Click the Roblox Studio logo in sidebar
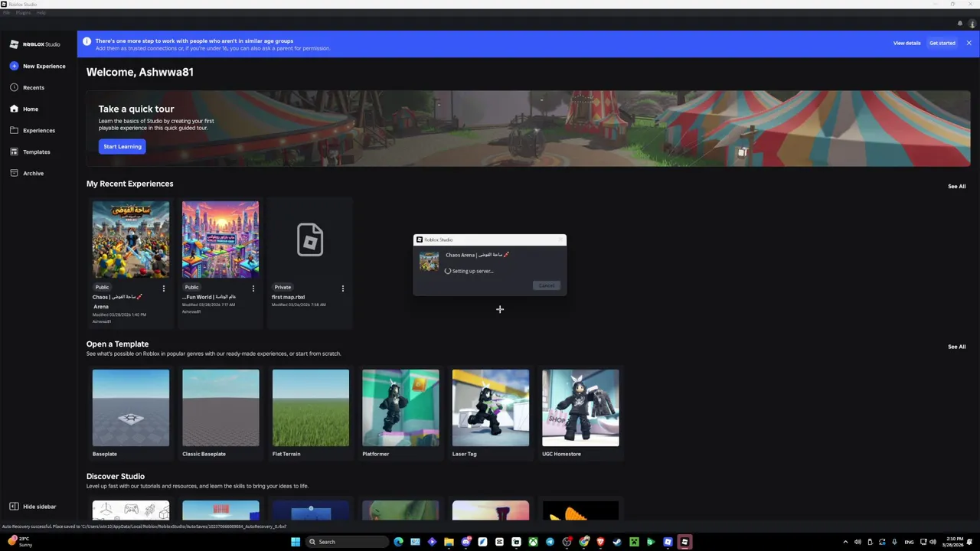Screen dimensions: 980x551 35,44
